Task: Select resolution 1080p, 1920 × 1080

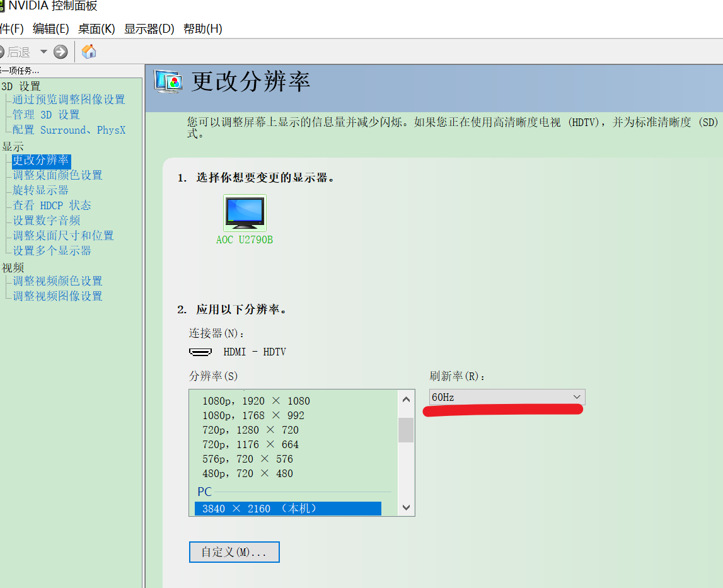Action: pyautogui.click(x=257, y=401)
